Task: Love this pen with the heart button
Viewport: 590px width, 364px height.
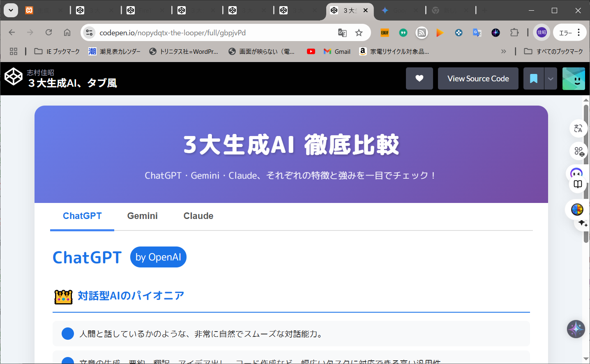Action: (x=419, y=78)
